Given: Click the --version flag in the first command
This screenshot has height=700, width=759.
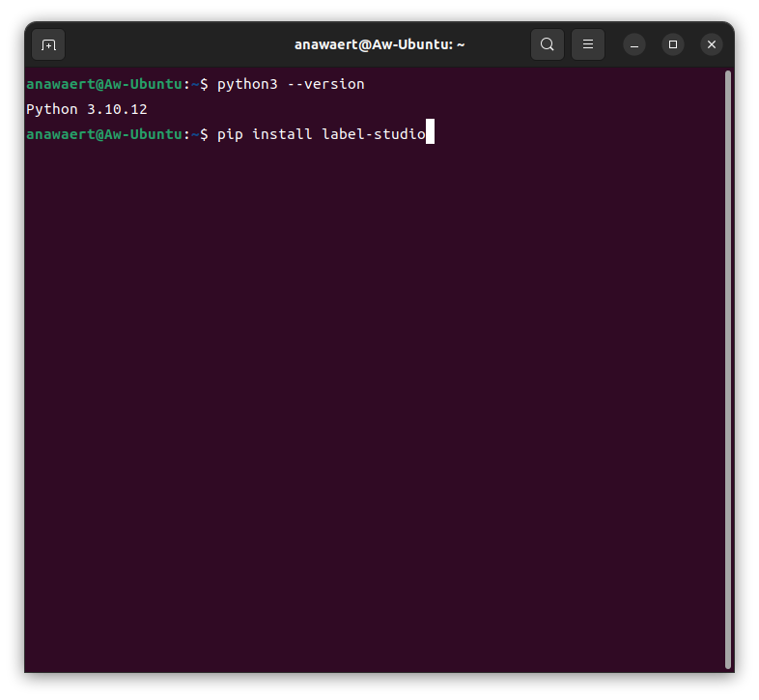Looking at the screenshot, I should [325, 84].
